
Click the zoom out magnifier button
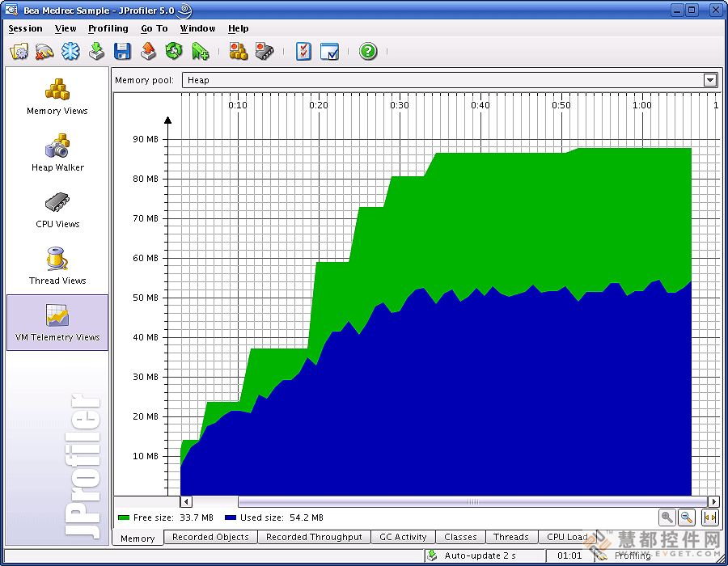pyautogui.click(x=686, y=517)
